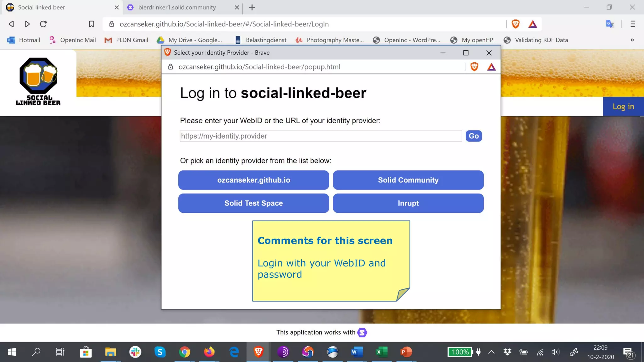This screenshot has width=644, height=362.
Task: Open Brave Rewards triangle in the popup
Action: 491,67
